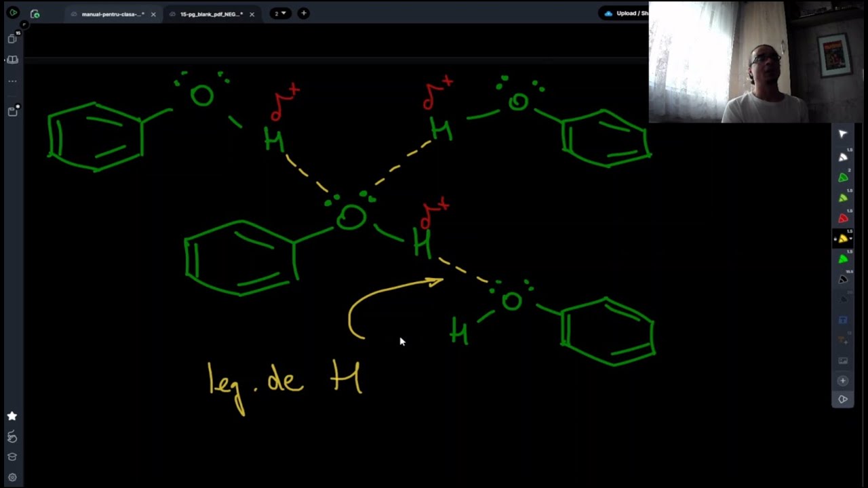This screenshot has height=488, width=868.
Task: Open the book reader icon in sidebar
Action: click(12, 60)
